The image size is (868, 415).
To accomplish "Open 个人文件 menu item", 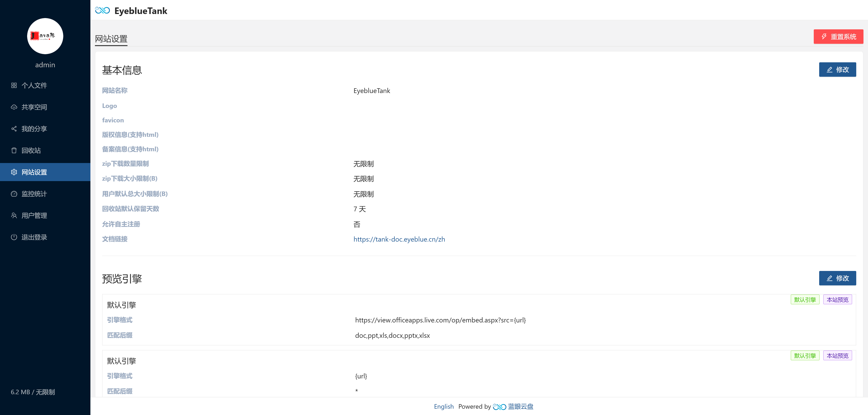I will coord(34,86).
